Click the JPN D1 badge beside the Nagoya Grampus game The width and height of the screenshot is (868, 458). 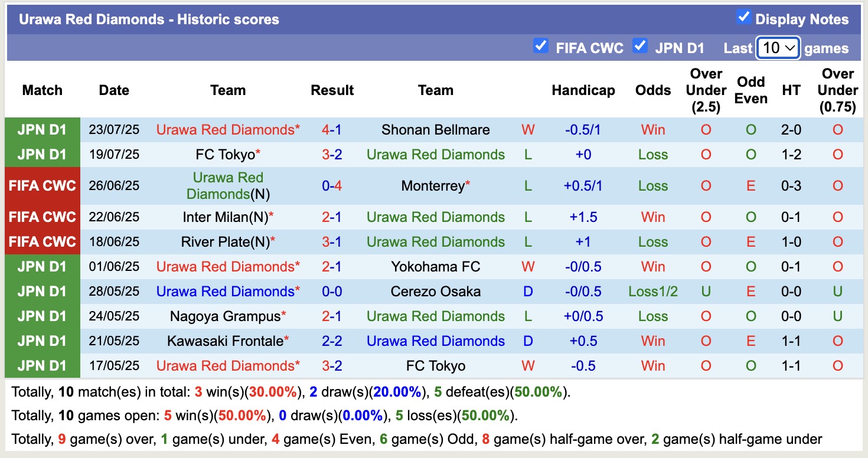pos(42,316)
